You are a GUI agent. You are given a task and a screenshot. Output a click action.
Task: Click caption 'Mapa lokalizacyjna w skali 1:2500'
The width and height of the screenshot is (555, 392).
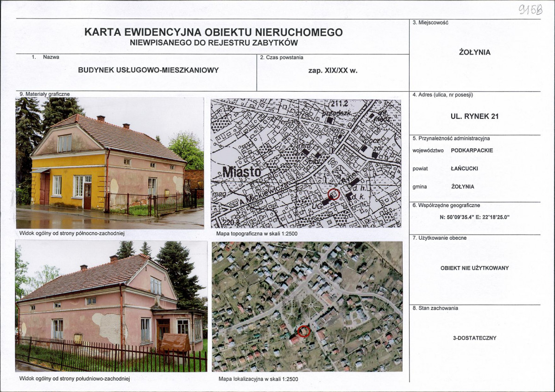[x=259, y=379]
